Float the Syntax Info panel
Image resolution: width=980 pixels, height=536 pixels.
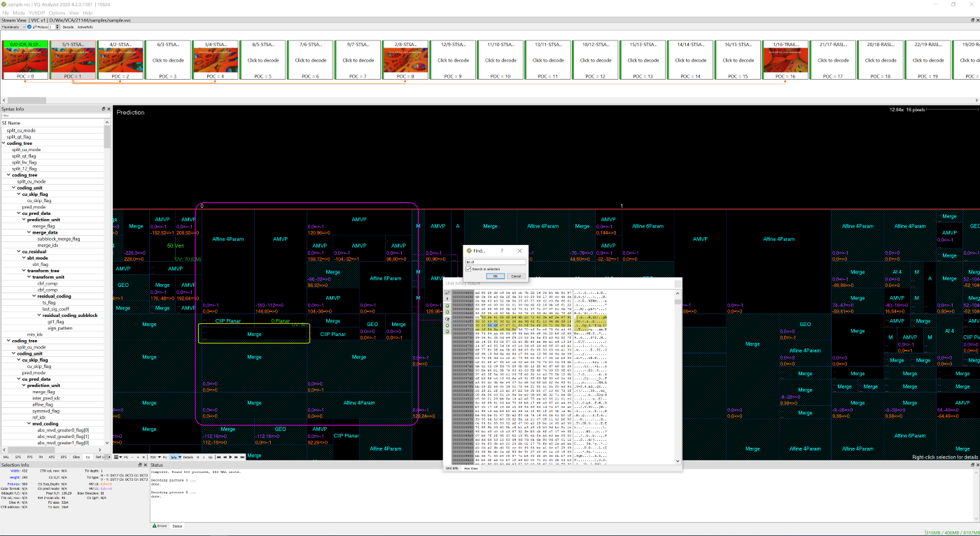click(104, 109)
